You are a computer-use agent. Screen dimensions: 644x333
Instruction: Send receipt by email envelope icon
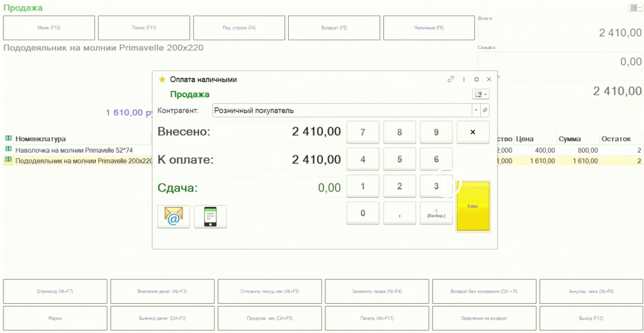pos(174,217)
